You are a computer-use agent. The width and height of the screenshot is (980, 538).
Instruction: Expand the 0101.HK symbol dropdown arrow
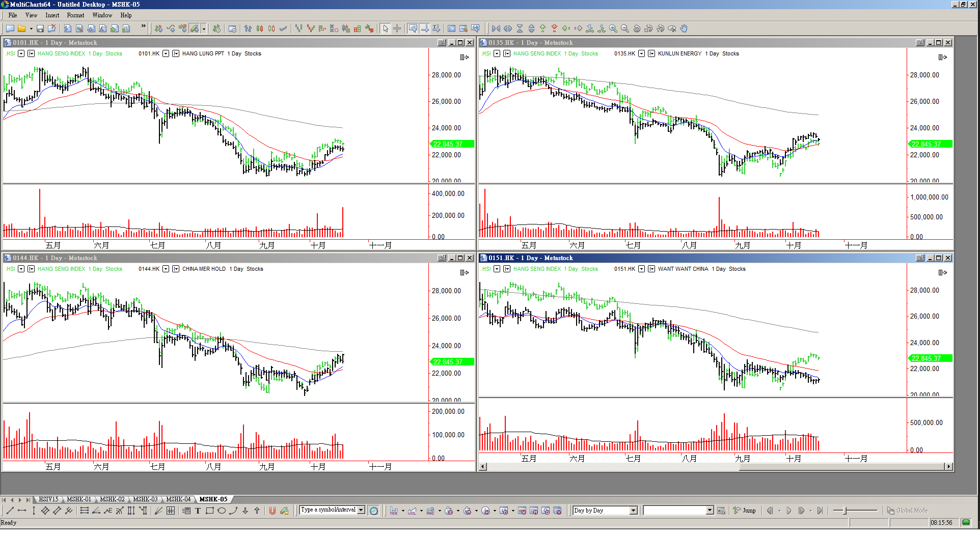point(166,53)
